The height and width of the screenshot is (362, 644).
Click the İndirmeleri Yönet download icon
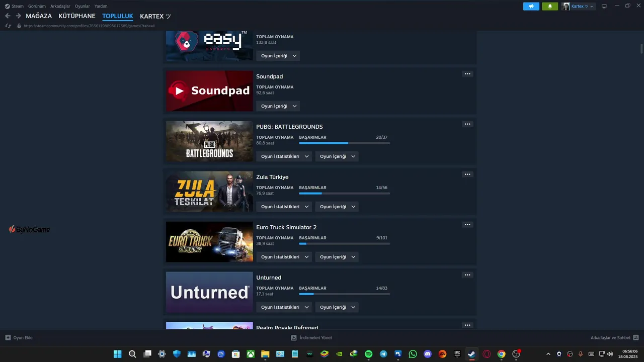294,338
